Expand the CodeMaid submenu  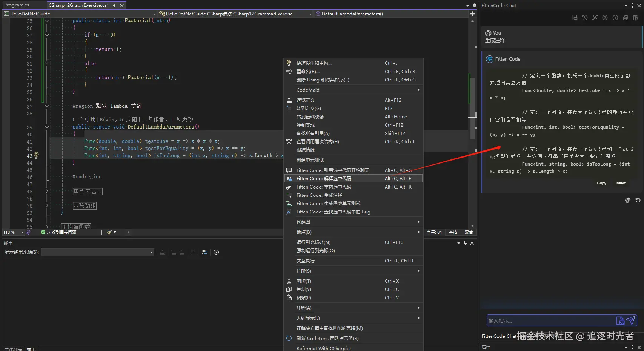point(354,90)
